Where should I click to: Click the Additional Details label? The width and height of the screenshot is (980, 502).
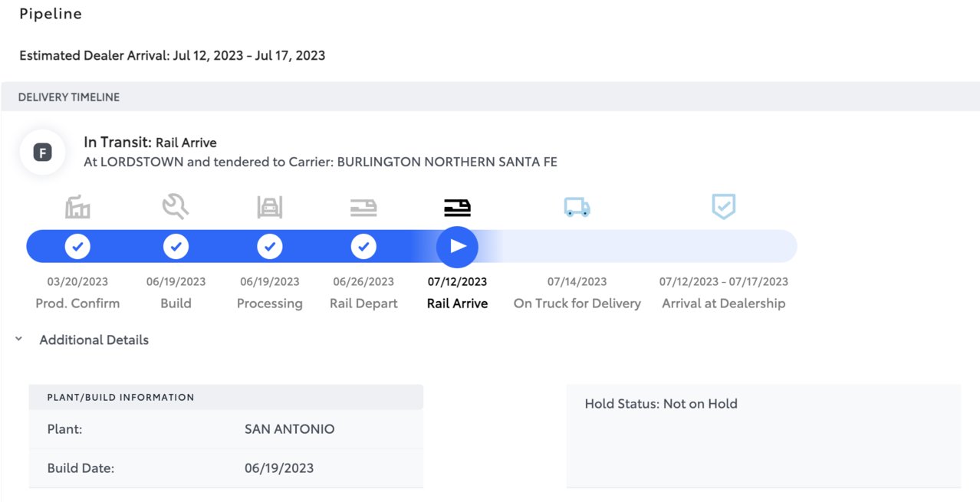(94, 340)
